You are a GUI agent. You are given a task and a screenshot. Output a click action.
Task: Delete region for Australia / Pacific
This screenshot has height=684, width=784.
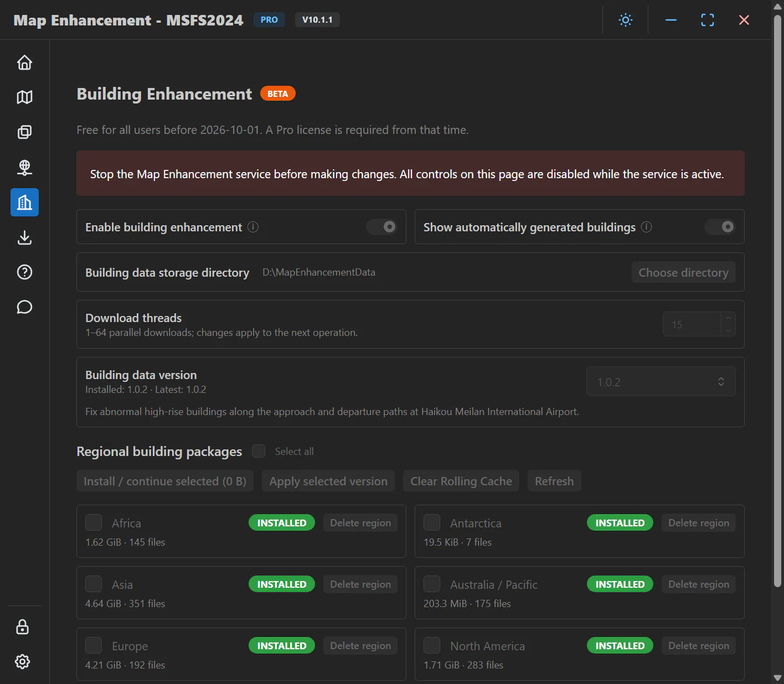[699, 584]
